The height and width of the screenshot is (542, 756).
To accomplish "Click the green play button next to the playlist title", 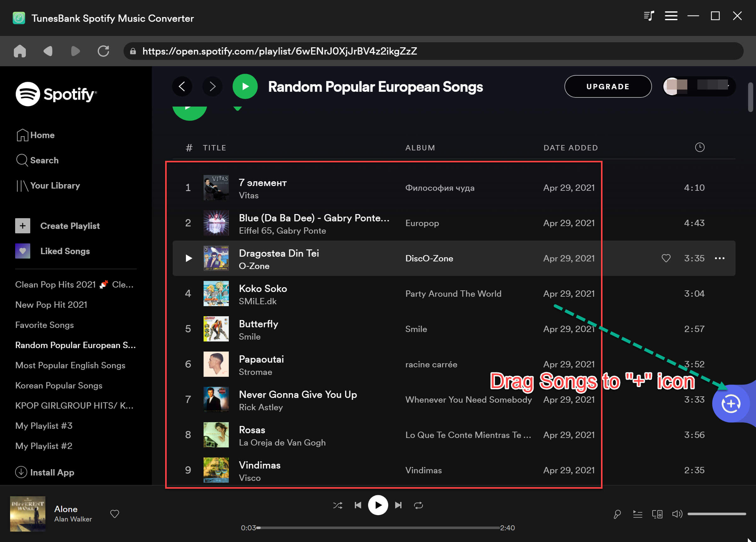I will [x=245, y=86].
